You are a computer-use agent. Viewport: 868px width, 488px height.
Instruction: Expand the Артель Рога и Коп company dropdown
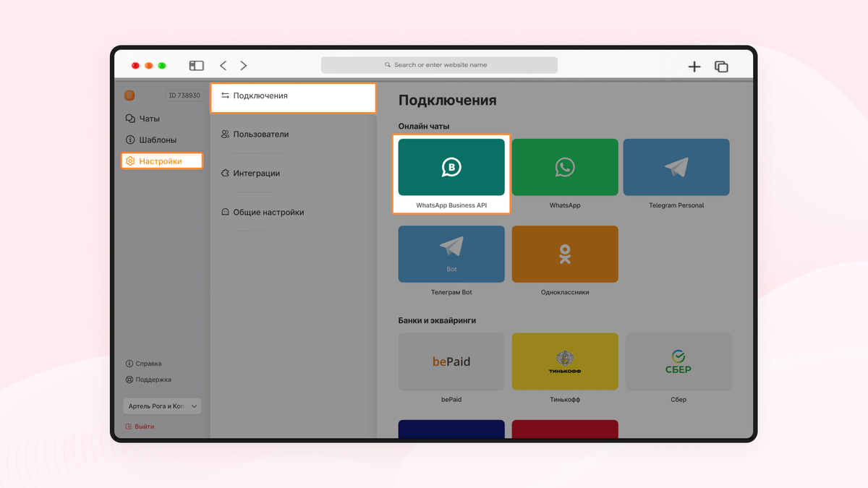pos(161,406)
